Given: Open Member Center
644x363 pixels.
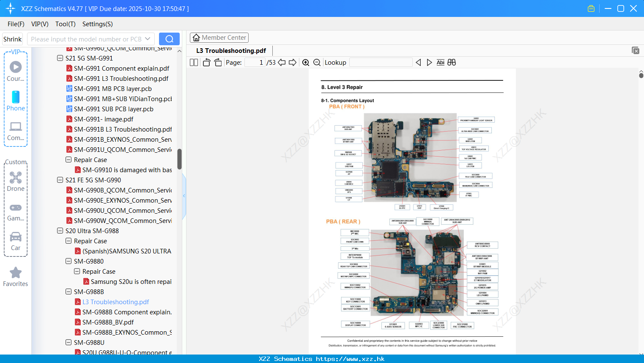Looking at the screenshot, I should point(219,38).
